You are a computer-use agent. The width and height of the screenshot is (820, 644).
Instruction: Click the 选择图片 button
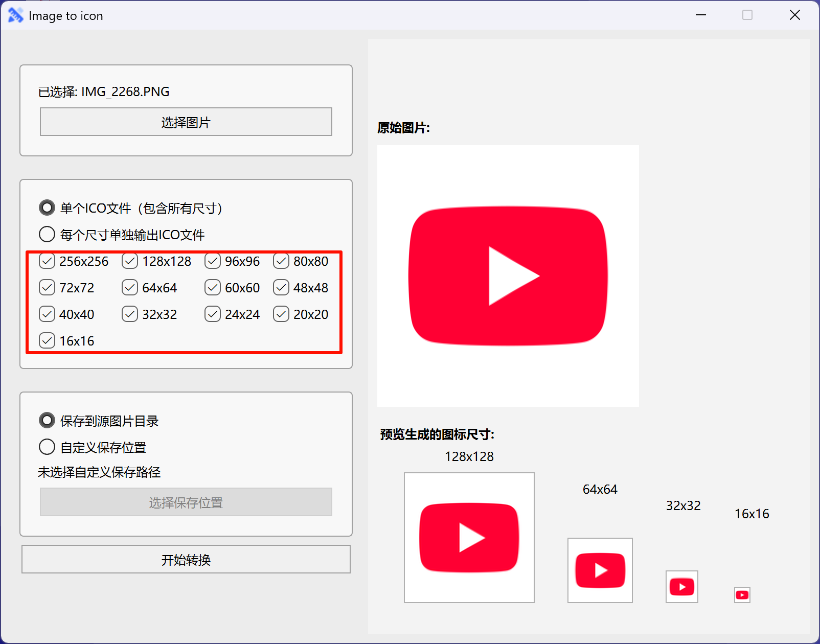pyautogui.click(x=186, y=122)
